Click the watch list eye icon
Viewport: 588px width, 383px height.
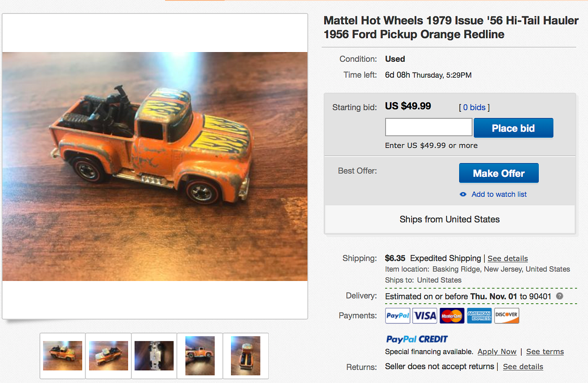click(463, 194)
